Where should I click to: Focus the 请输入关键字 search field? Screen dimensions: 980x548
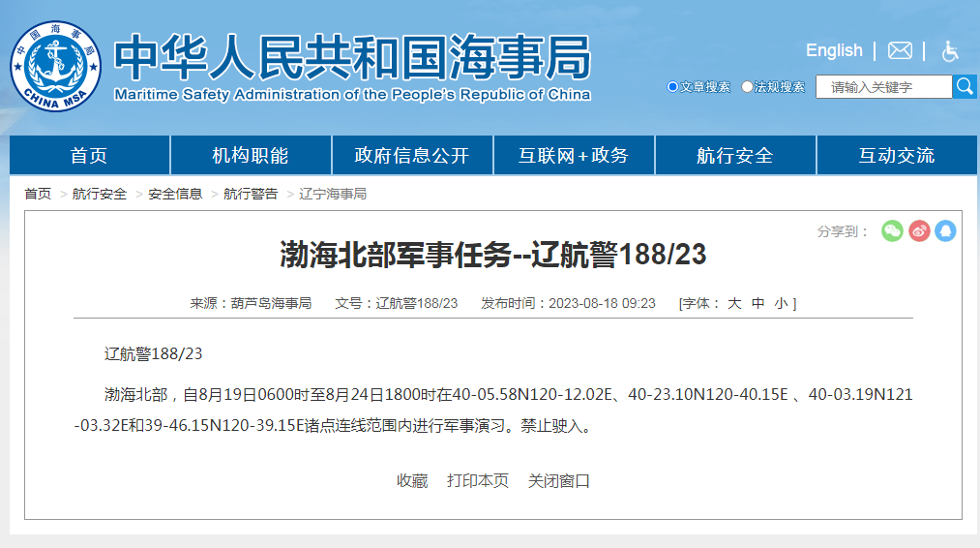[884, 87]
